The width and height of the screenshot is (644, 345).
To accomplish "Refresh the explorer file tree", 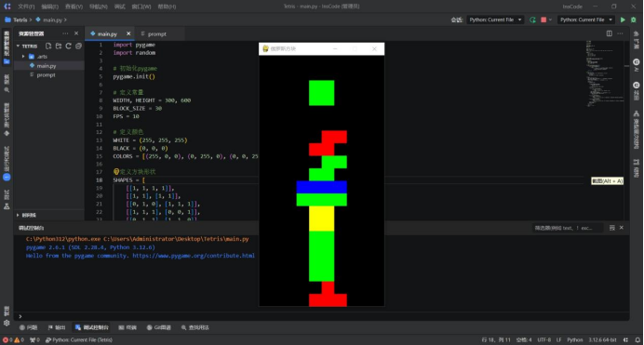I will [68, 46].
